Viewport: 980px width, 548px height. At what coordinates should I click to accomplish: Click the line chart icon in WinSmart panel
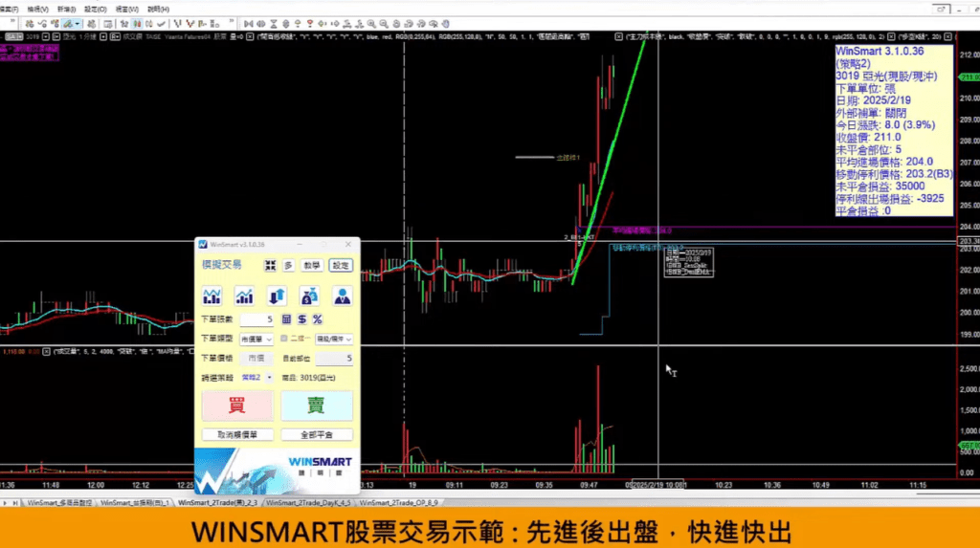tap(211, 296)
